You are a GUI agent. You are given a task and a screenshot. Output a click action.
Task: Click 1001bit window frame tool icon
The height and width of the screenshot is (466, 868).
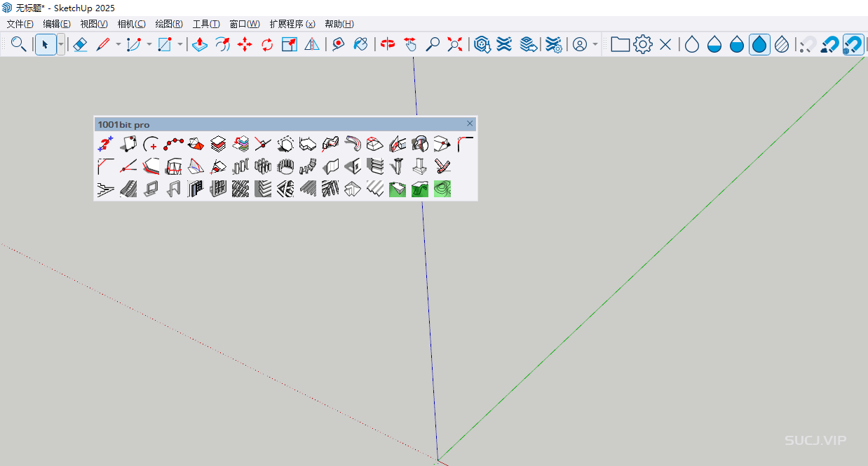[150, 189]
